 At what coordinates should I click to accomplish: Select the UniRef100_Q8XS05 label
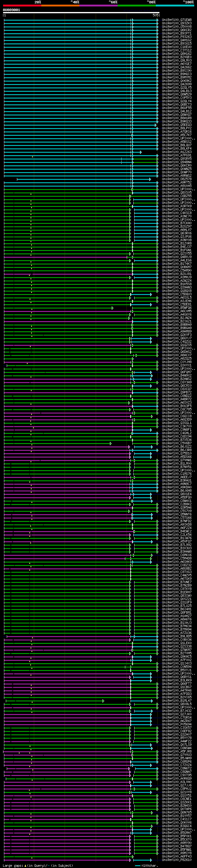click(x=177, y=193)
